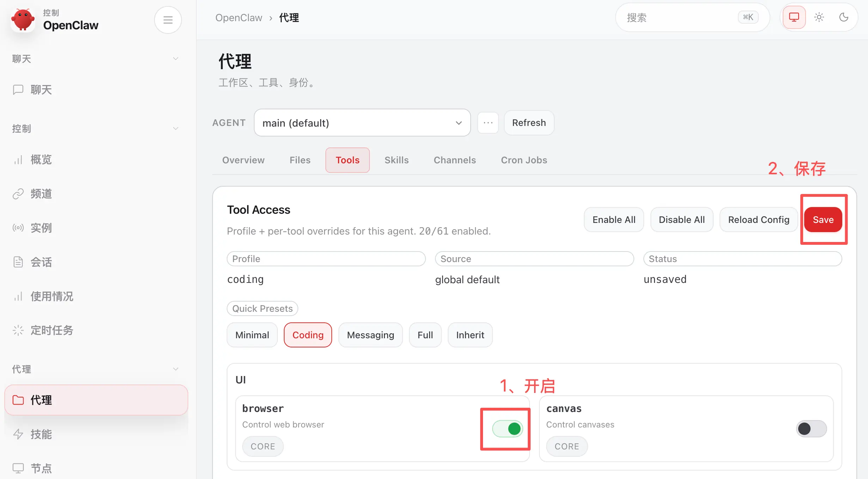The image size is (868, 479).
Task: Open the AGENT main (default) dropdown
Action: point(362,123)
